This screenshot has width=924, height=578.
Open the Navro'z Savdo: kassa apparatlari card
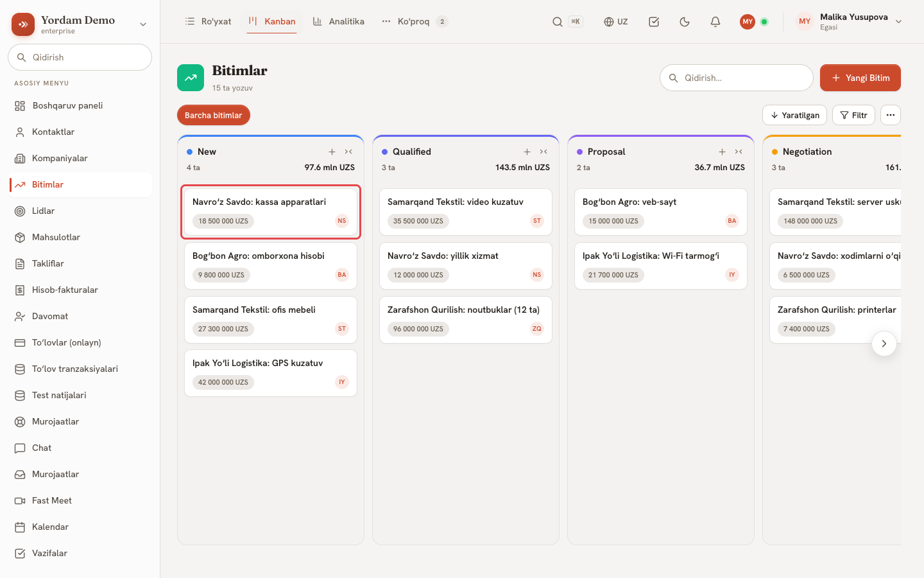pyautogui.click(x=271, y=212)
